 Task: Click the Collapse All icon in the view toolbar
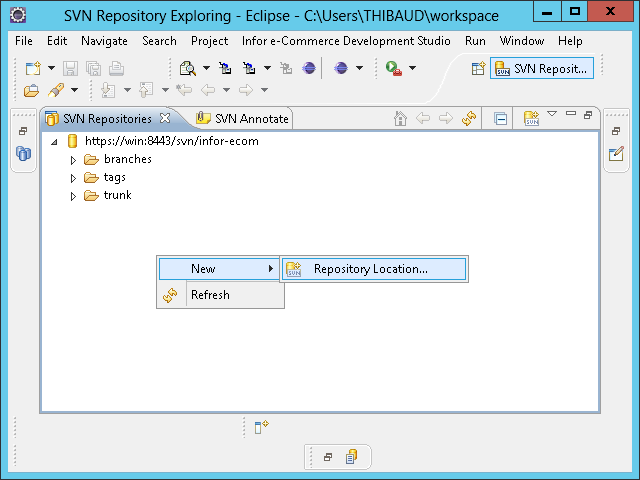click(501, 118)
